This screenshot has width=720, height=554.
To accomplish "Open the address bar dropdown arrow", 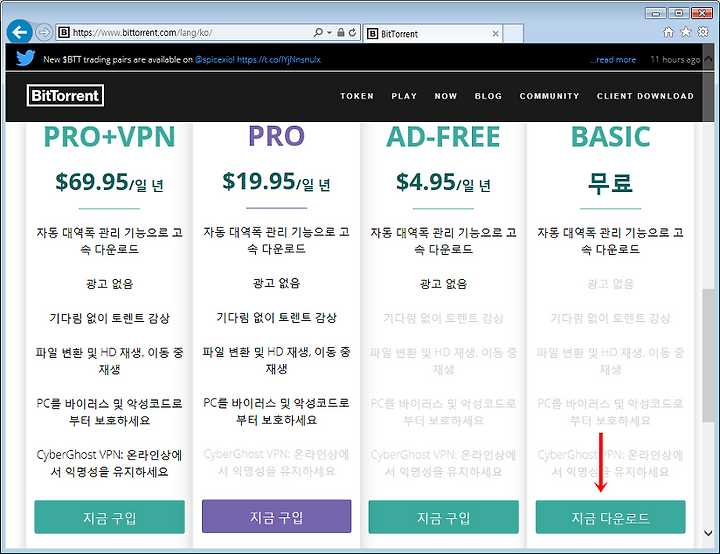I will click(329, 33).
